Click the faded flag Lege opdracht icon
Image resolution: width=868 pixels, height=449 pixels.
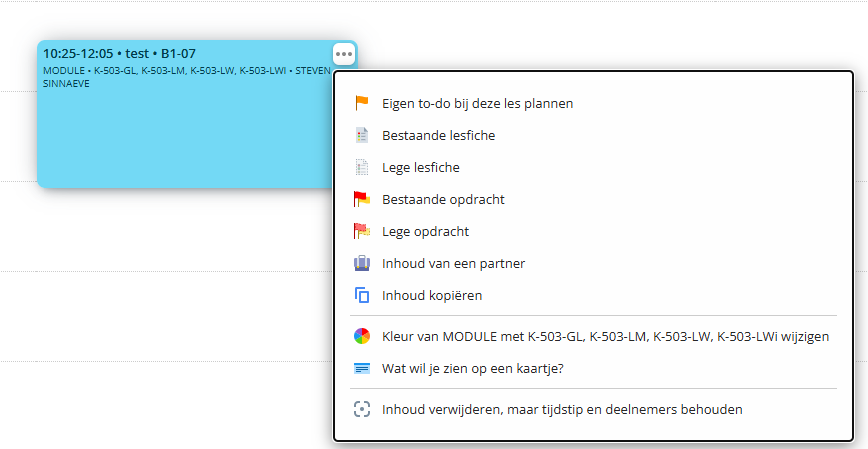(362, 231)
